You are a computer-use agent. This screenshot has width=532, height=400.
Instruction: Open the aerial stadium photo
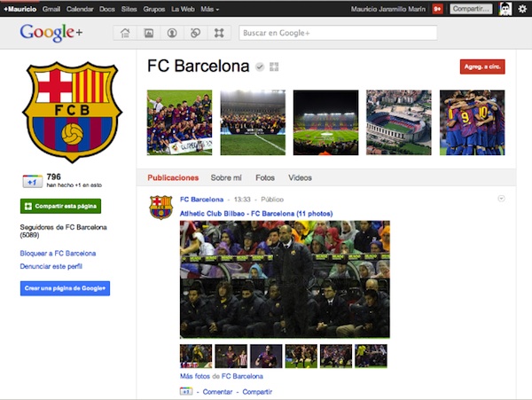click(399, 122)
